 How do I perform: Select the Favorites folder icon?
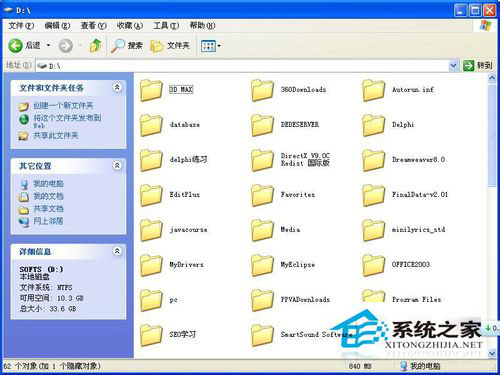[262, 195]
